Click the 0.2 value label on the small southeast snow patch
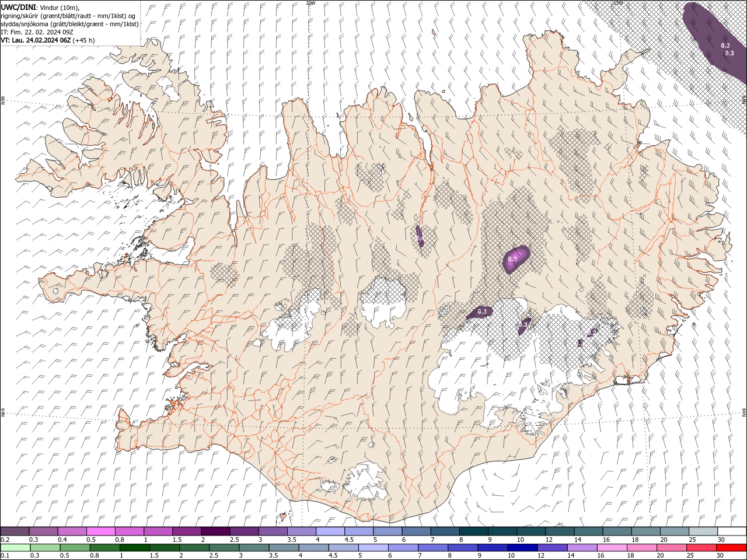Screen dimensions: 747x560 pos(592,332)
